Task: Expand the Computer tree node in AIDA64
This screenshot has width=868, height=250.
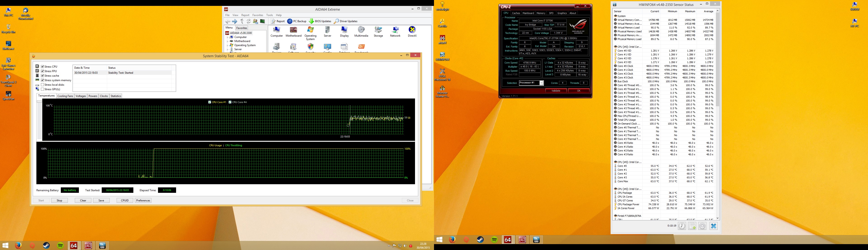Action: (227, 37)
